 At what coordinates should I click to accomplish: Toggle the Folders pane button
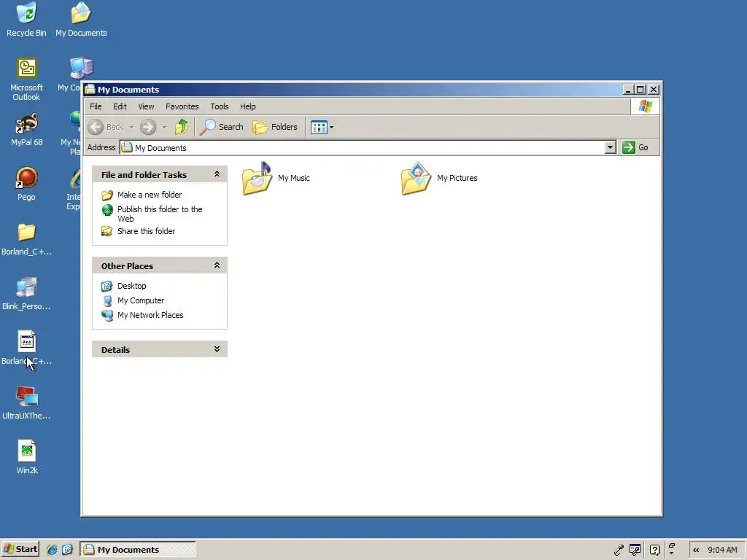pyautogui.click(x=275, y=127)
